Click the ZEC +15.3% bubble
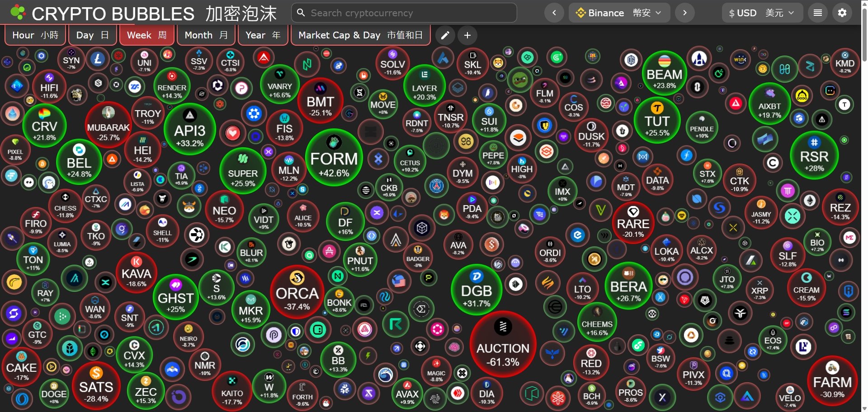This screenshot has width=868, height=412. [x=146, y=390]
